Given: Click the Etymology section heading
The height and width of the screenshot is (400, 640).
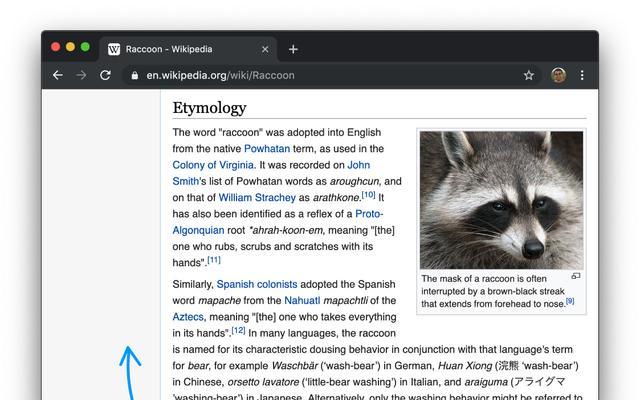Looking at the screenshot, I should [209, 108].
